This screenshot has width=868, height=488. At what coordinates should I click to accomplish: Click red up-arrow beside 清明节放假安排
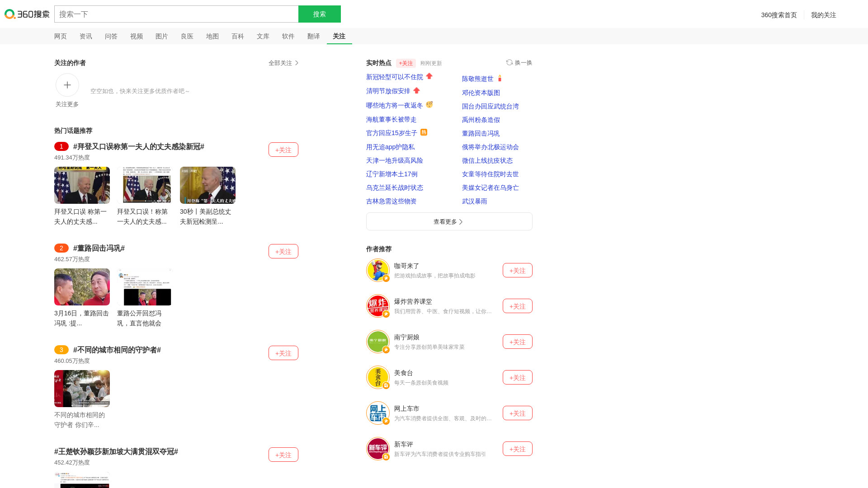pos(417,90)
